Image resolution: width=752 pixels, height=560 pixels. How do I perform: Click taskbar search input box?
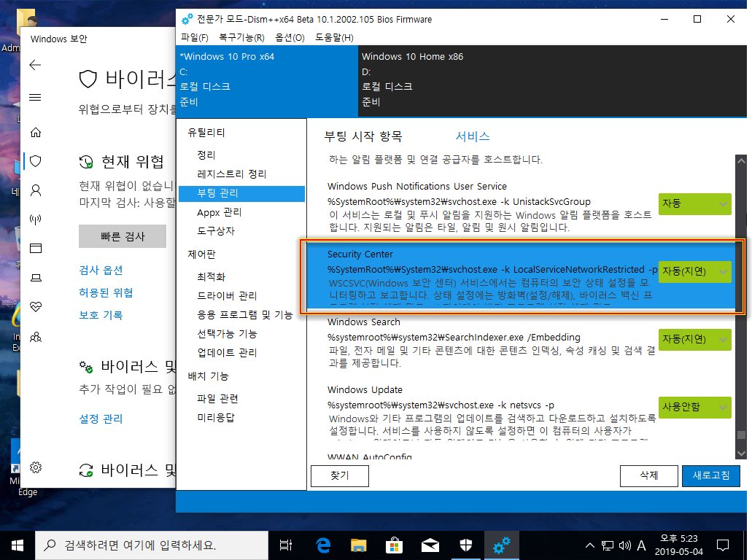pos(152,545)
